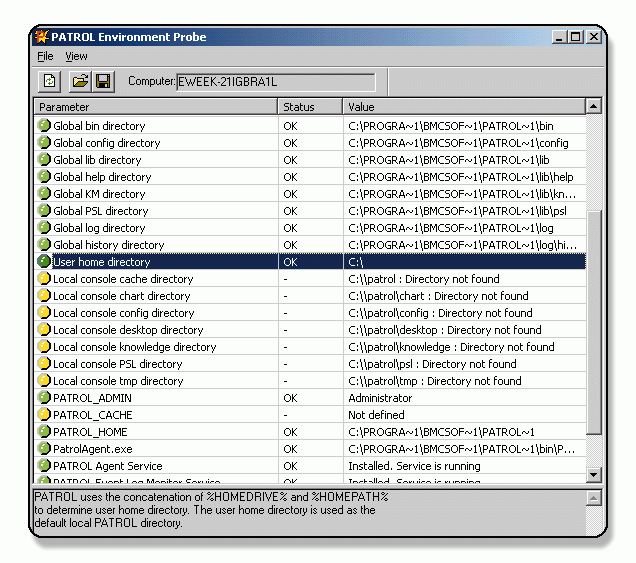Click yellow icon of Local console PSL directory
Viewport: 636px width, 563px height.
point(43,363)
